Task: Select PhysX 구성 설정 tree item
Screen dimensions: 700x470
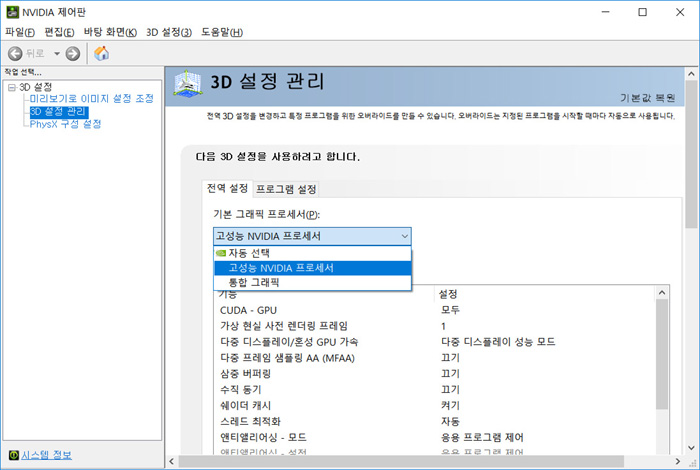Action: (65, 124)
